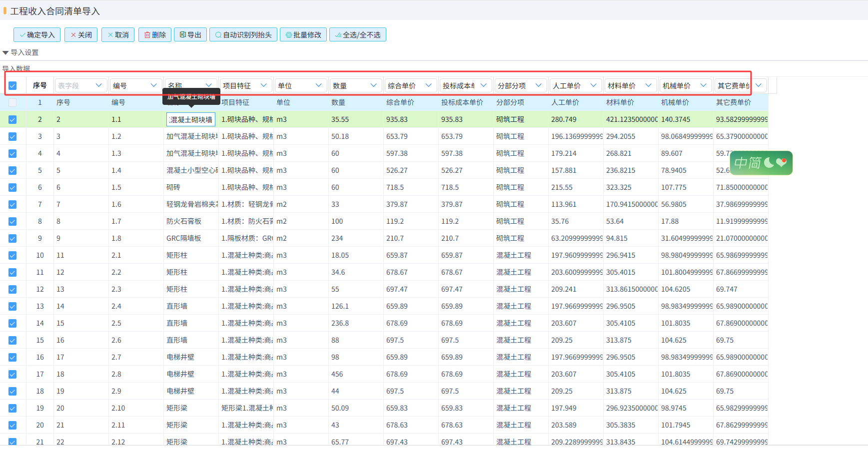The height and width of the screenshot is (457, 868).
Task: Click quantity cell 126.1
Action: 356,306
